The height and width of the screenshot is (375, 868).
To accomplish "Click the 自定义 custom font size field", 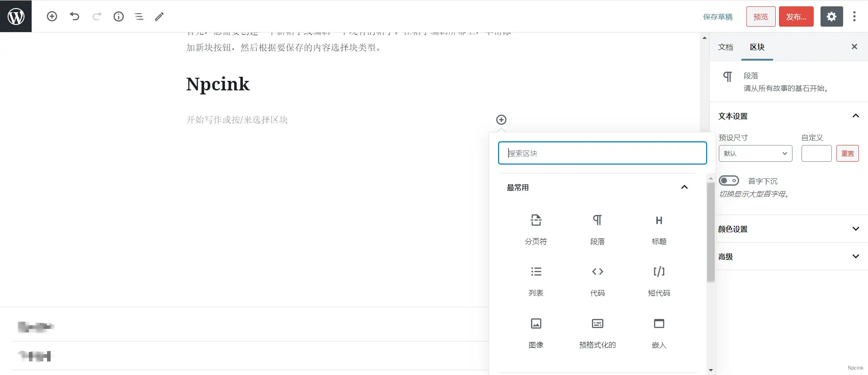I will (816, 154).
